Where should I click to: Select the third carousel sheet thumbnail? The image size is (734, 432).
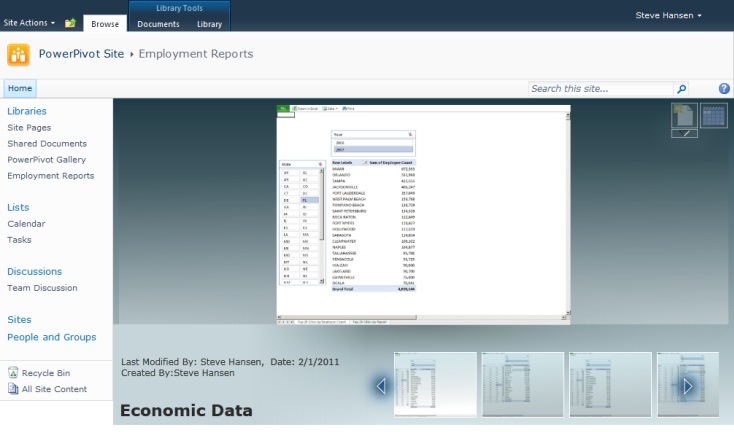pos(610,384)
